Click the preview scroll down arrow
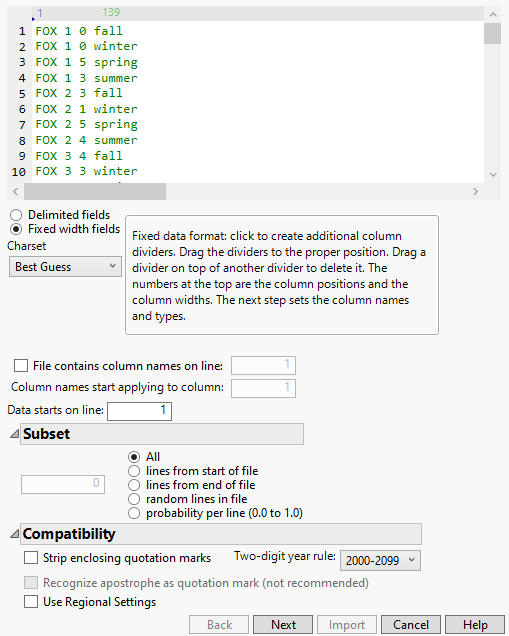The height and width of the screenshot is (636, 509). coord(493,175)
